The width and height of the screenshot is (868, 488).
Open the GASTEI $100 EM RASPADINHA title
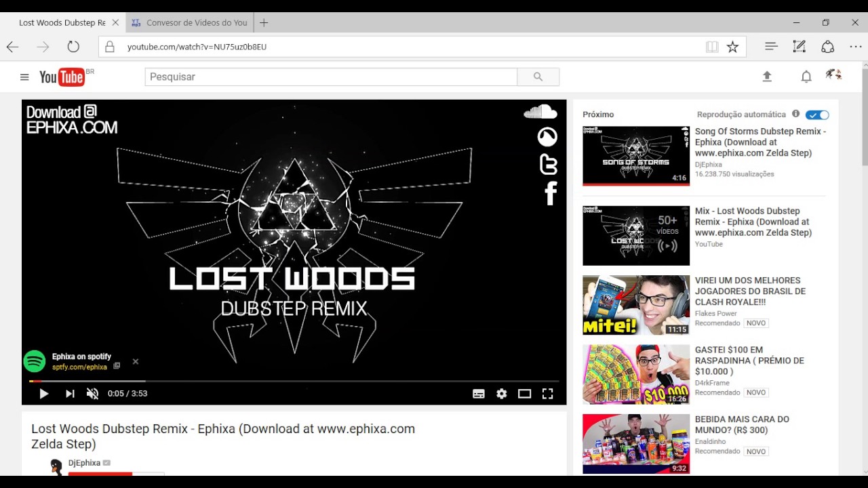pos(750,361)
